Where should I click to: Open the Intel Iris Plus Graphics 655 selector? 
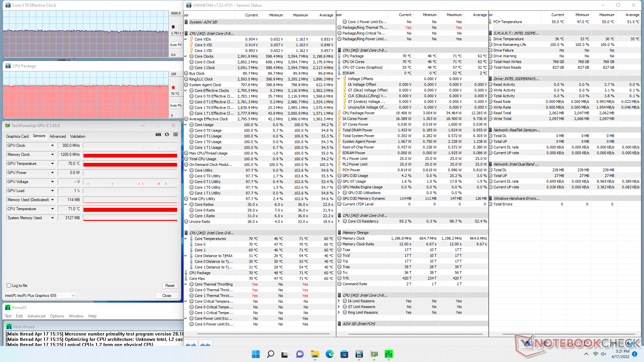(40, 296)
